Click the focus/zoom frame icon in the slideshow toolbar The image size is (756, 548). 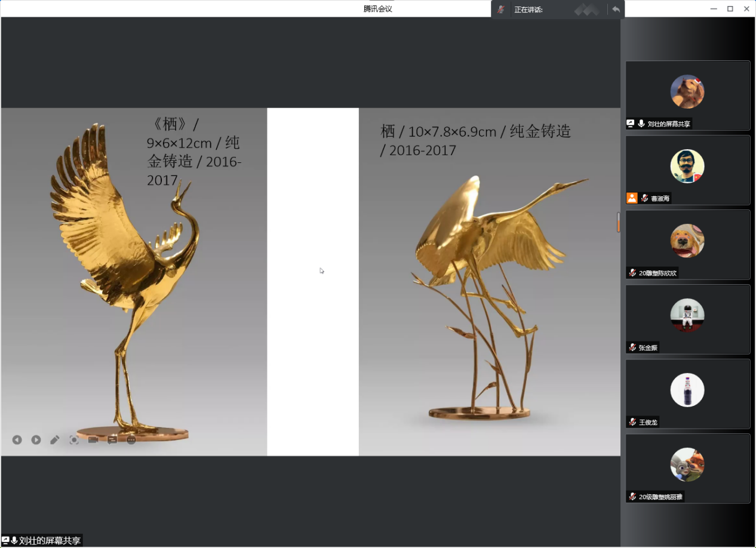pyautogui.click(x=74, y=440)
